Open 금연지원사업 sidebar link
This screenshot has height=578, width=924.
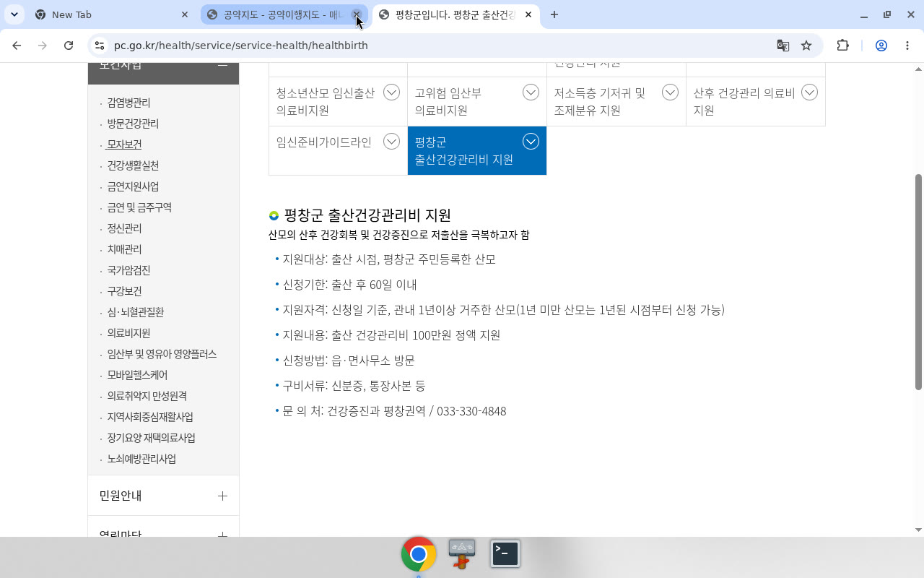(x=133, y=186)
